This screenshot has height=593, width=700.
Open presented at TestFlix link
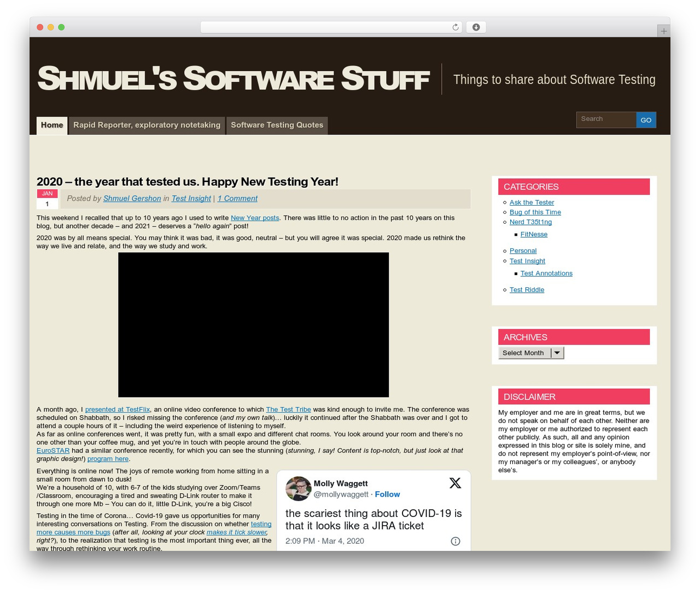pyautogui.click(x=117, y=409)
